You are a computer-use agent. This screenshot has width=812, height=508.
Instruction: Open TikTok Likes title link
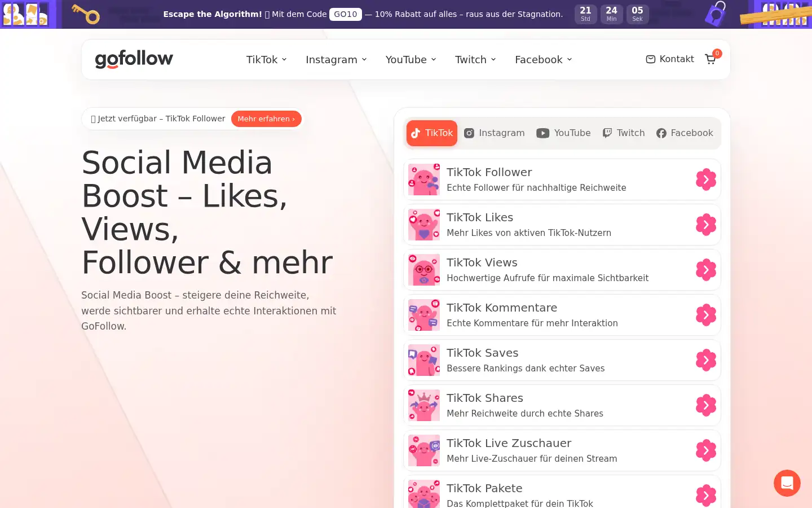coord(480,217)
